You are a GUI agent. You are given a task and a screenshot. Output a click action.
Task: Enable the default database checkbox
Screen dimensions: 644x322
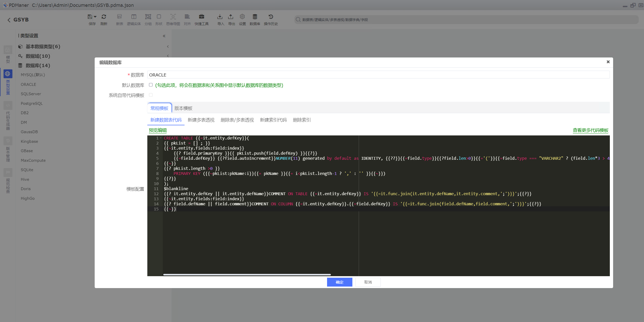[151, 85]
